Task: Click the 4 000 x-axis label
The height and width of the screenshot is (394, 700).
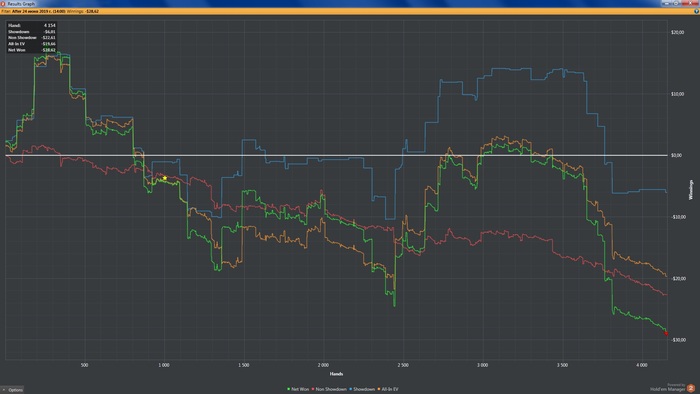Action: [x=642, y=365]
